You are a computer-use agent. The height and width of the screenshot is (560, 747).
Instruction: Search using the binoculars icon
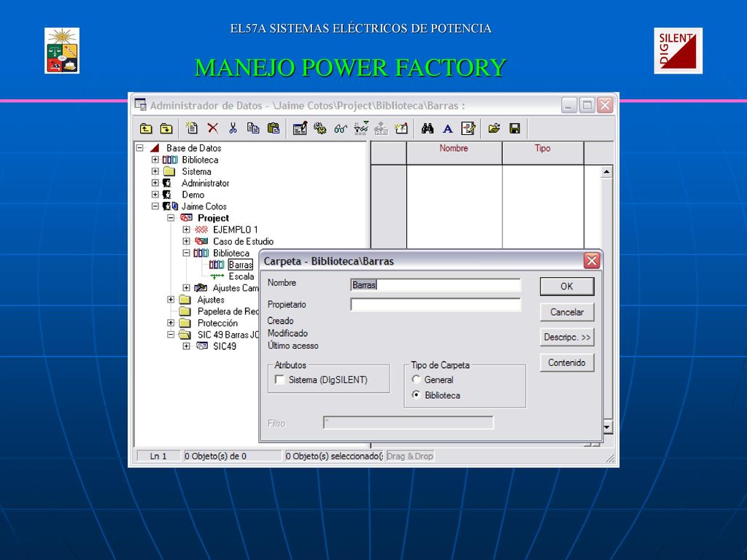[x=427, y=128]
